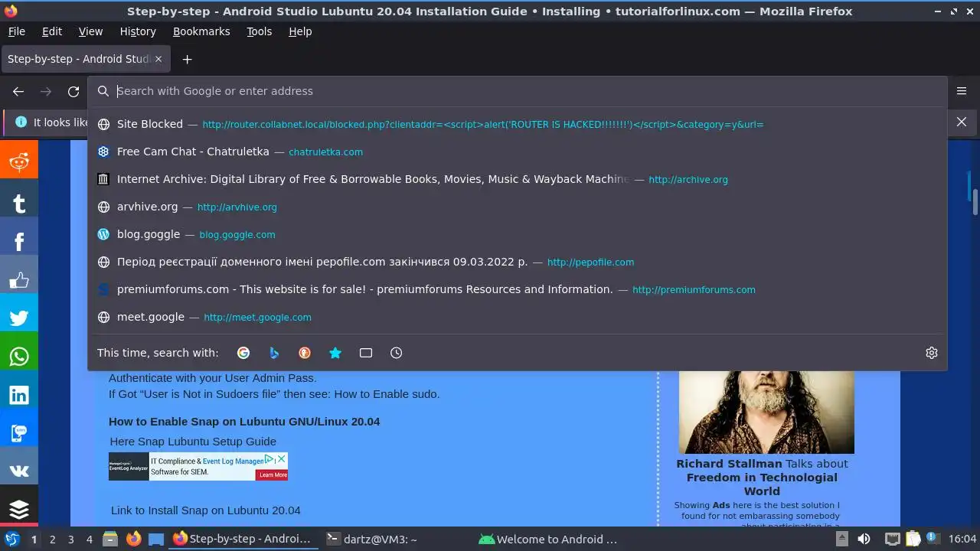
Task: Launch Firefox from taskbar quick launch
Action: [133, 539]
